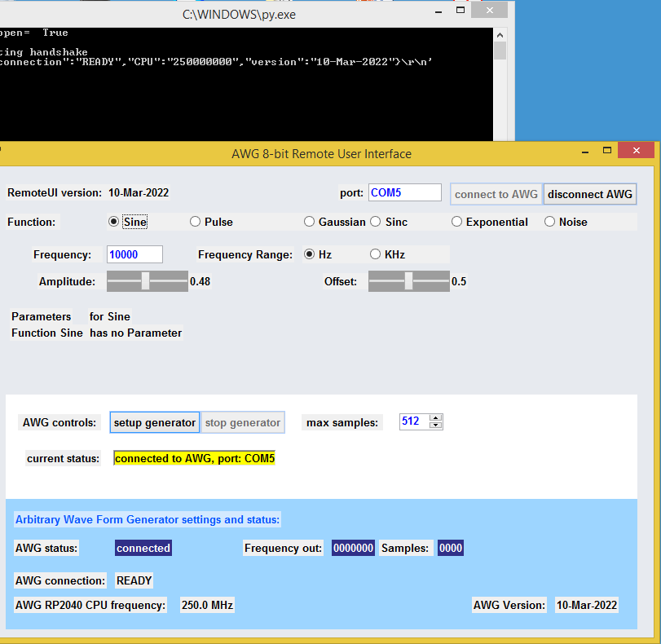Increase max samples with up arrow

pyautogui.click(x=436, y=418)
